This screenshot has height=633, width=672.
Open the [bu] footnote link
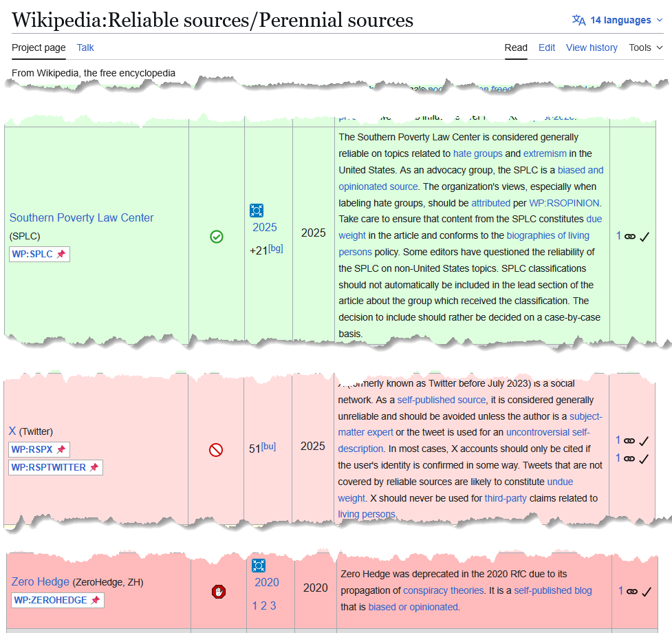click(268, 446)
